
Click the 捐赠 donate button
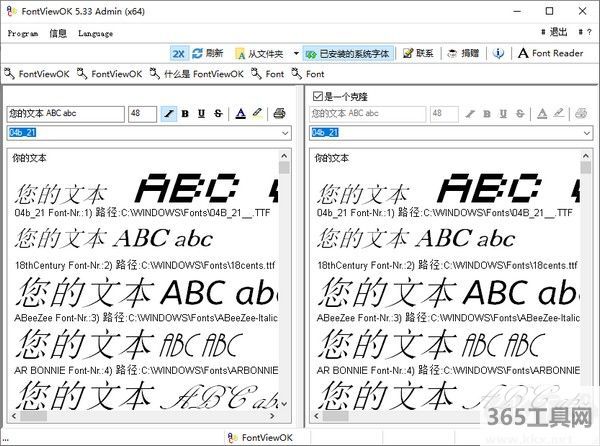[x=463, y=53]
